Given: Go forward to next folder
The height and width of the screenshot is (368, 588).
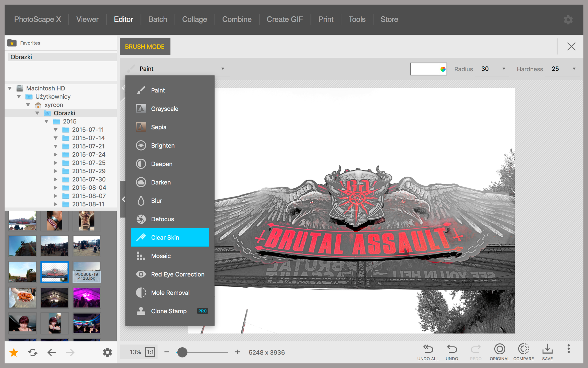Looking at the screenshot, I should [x=70, y=352].
